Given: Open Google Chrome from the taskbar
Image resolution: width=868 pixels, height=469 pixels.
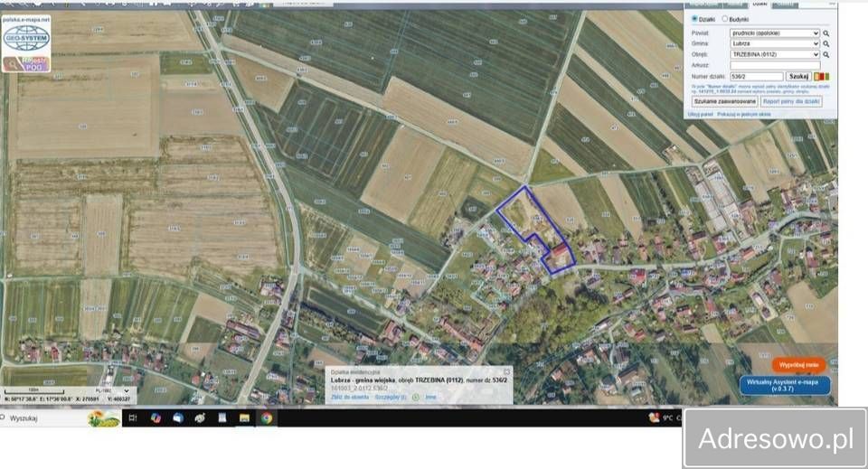Looking at the screenshot, I should click(x=267, y=418).
